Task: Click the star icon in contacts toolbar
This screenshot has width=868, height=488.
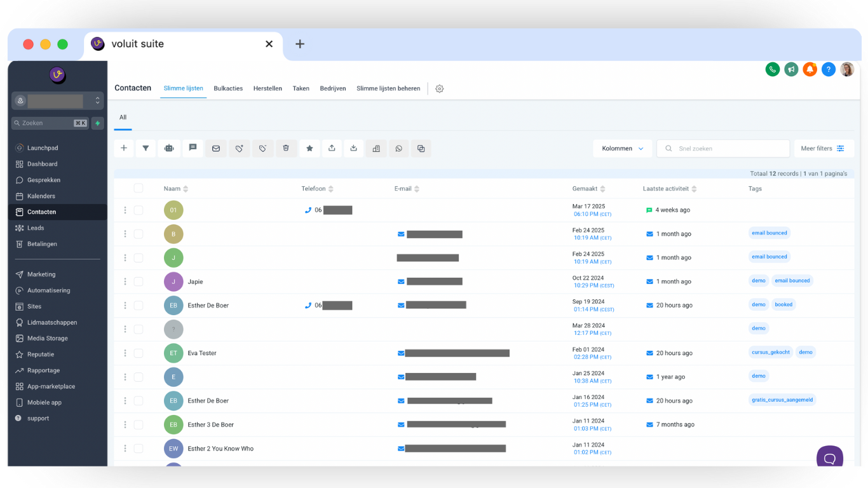Action: 309,149
